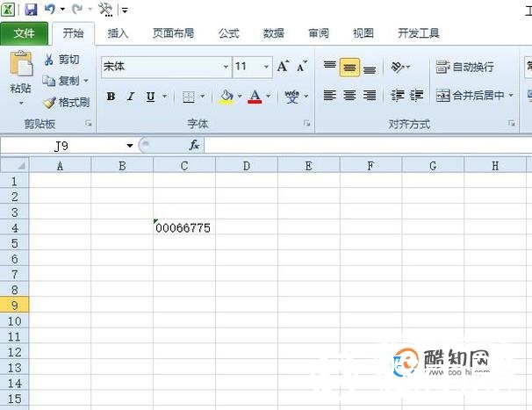Toggle wrap text (自动换行)
This screenshot has height=410, width=532.
(464, 67)
